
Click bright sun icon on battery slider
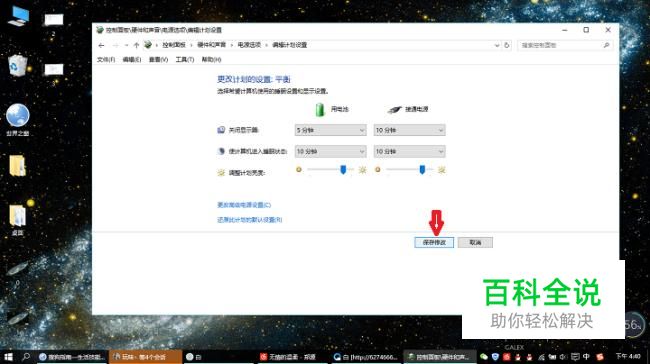coord(362,170)
